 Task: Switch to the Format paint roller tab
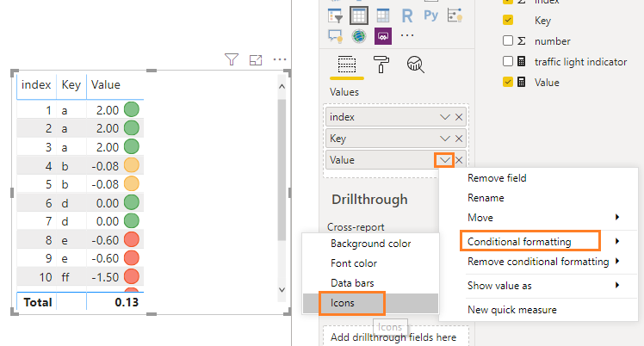pos(381,65)
